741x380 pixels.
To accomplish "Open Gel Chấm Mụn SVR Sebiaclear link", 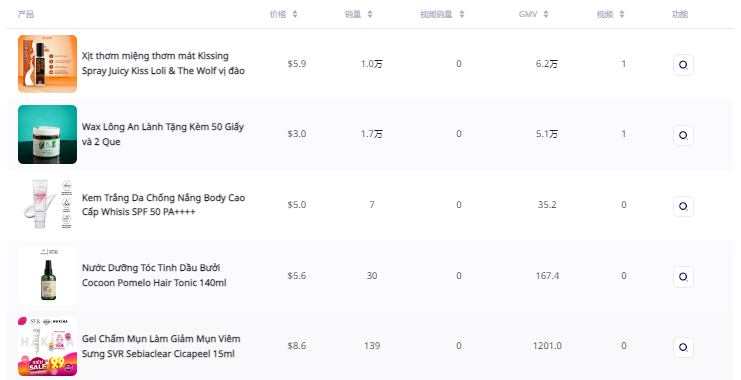I will click(161, 346).
